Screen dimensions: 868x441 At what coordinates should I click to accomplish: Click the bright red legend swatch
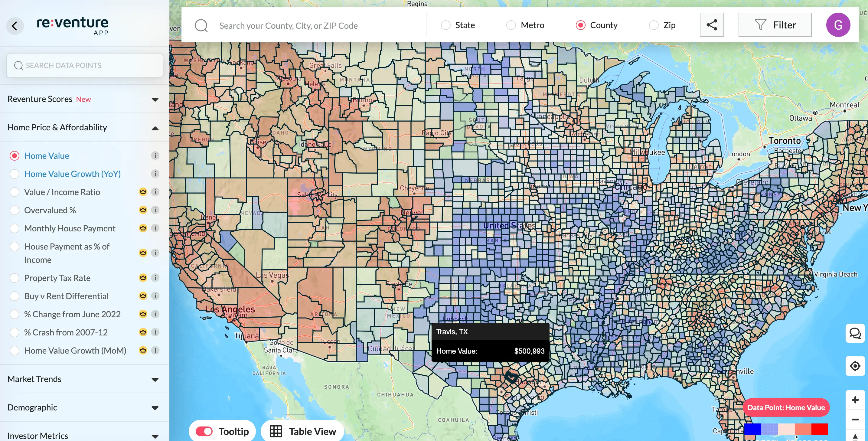[820, 429]
